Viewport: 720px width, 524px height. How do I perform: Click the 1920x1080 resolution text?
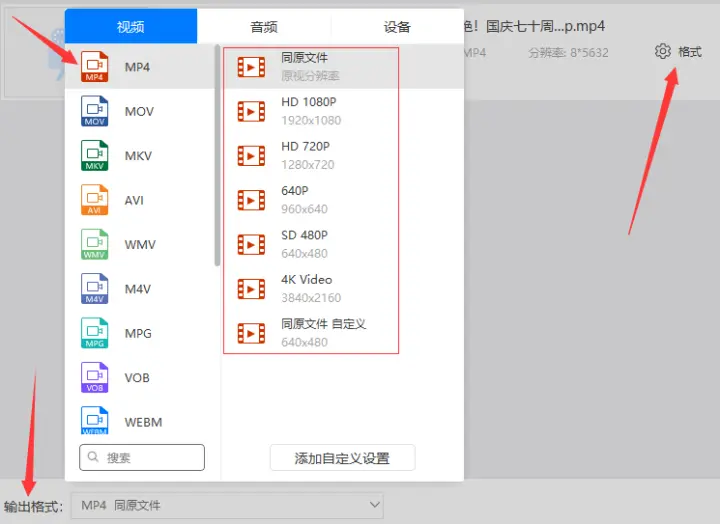[311, 120]
